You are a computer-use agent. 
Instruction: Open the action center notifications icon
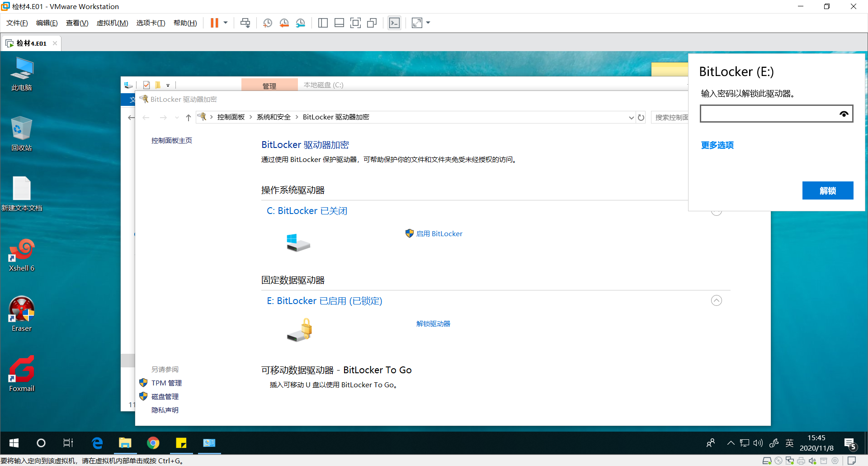[x=850, y=444]
